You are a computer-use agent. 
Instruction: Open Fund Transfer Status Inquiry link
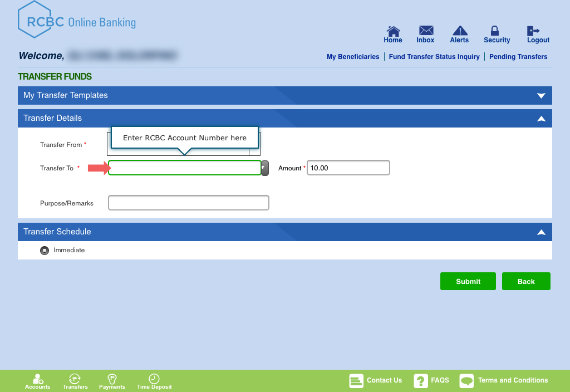434,57
